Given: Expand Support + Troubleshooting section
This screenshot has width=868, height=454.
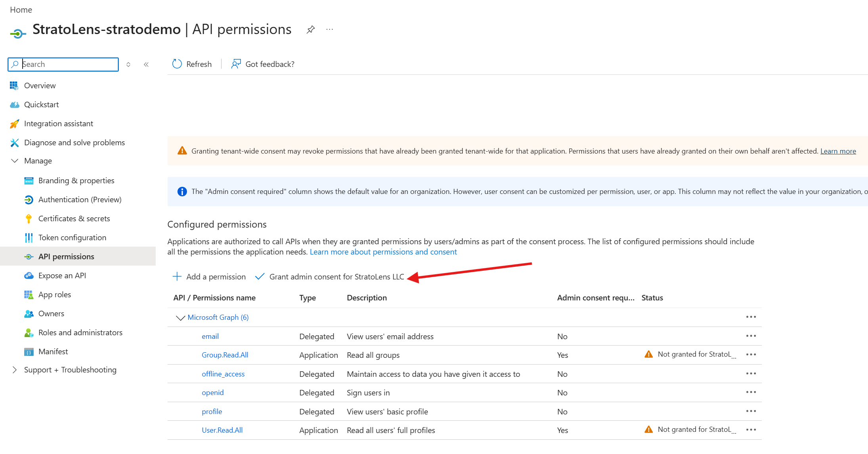Looking at the screenshot, I should click(x=15, y=370).
